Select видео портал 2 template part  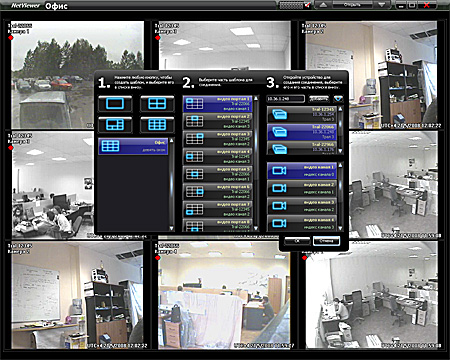(x=218, y=121)
